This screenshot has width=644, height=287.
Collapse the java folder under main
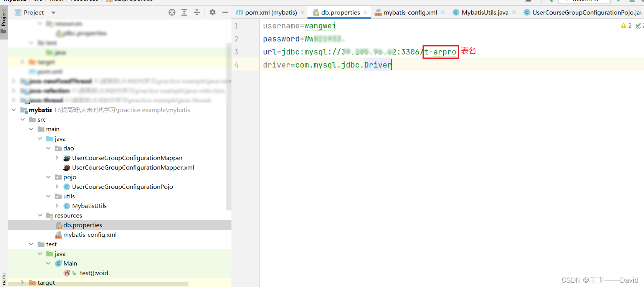pos(40,139)
